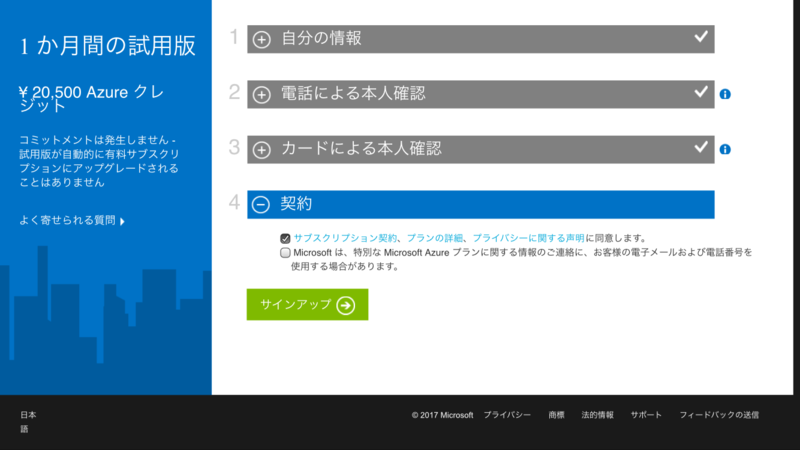The width and height of the screenshot is (800, 450).
Task: Open よく寄せられる質問 link in sidebar
Action: point(67,220)
